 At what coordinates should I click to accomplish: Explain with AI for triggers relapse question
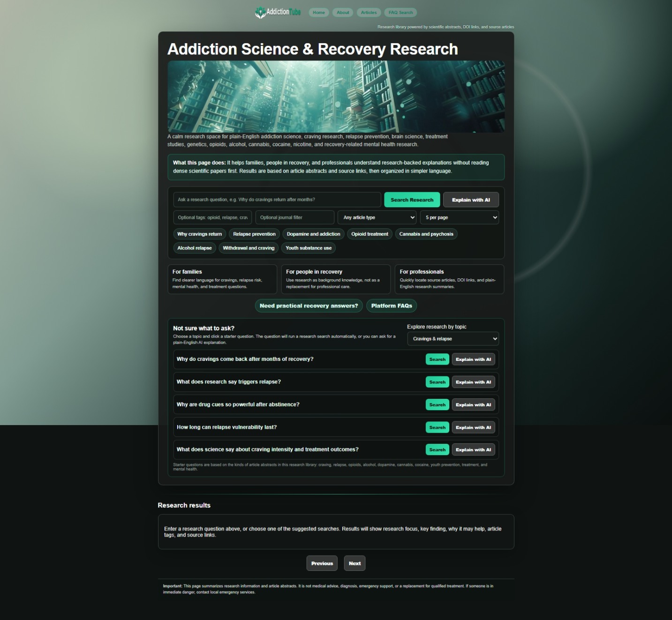[473, 382]
